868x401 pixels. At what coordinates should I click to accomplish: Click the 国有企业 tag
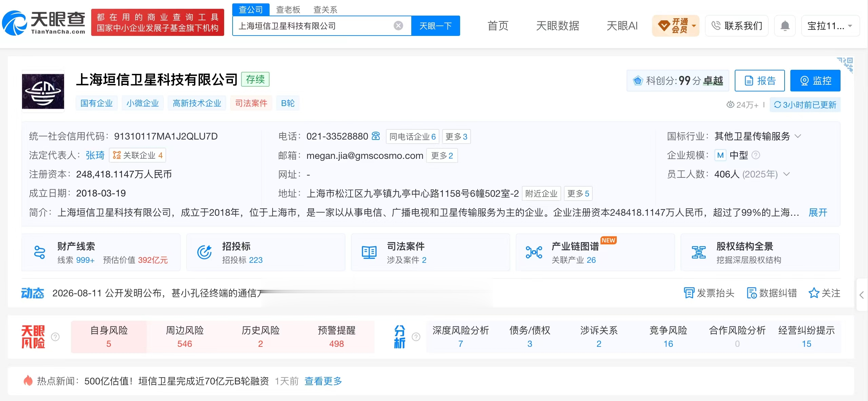click(x=97, y=103)
